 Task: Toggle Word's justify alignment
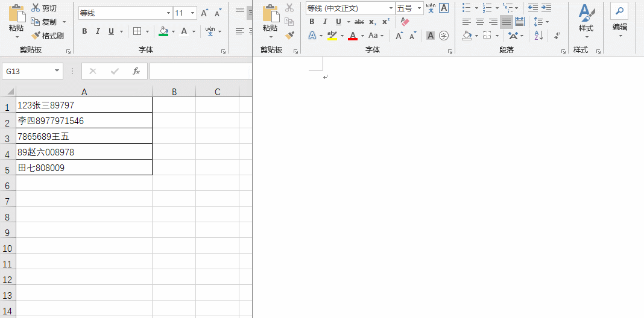507,22
